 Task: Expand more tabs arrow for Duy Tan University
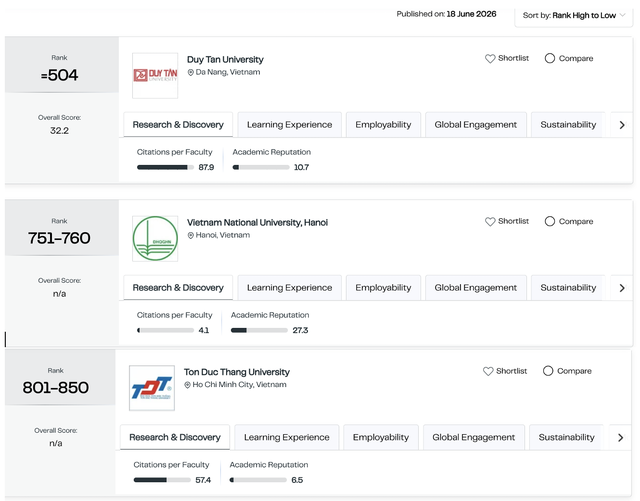[622, 125]
